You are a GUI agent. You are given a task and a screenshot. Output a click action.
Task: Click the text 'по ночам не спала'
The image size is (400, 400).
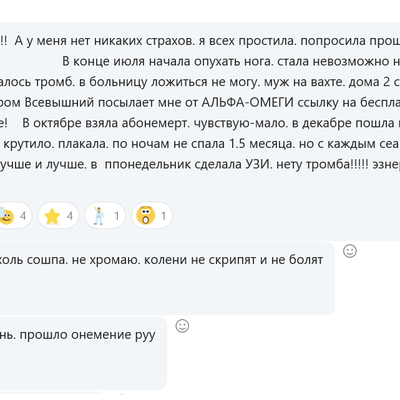pos(169,144)
